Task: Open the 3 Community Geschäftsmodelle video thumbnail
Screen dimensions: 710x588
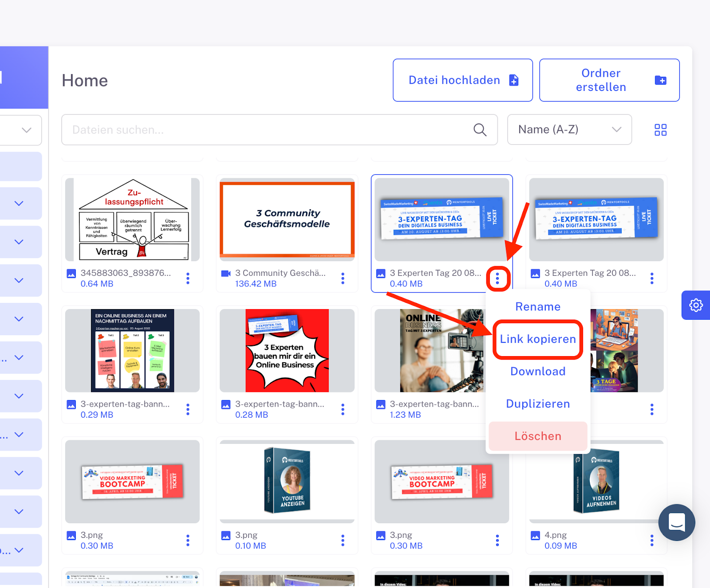Action: pyautogui.click(x=287, y=220)
